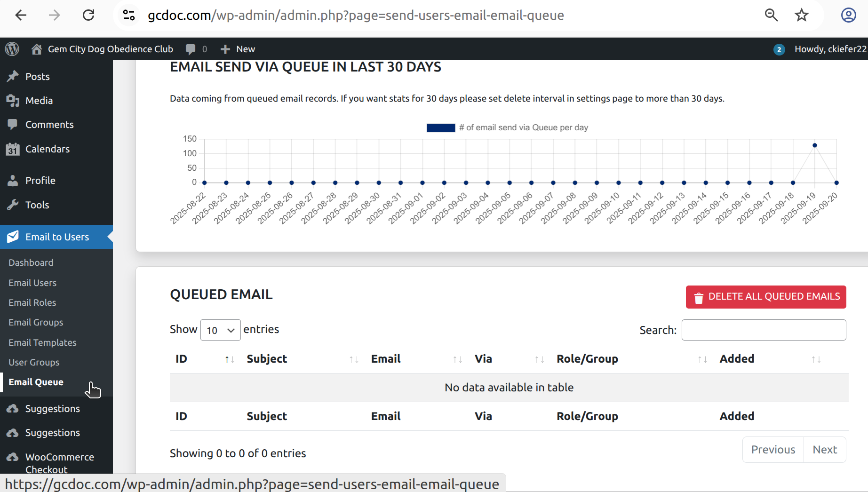Open the browser profile avatar icon
The height and width of the screenshot is (492, 868).
848,15
